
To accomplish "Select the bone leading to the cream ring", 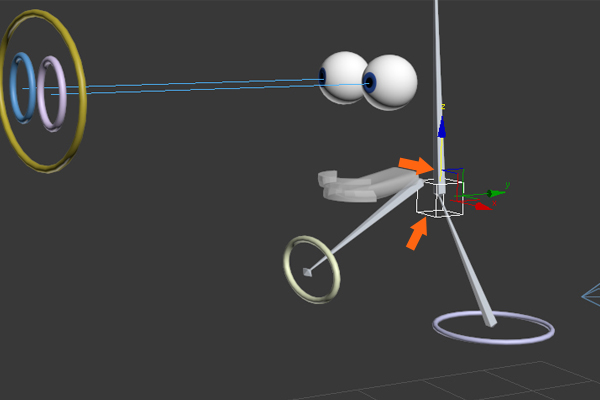I will click(364, 228).
